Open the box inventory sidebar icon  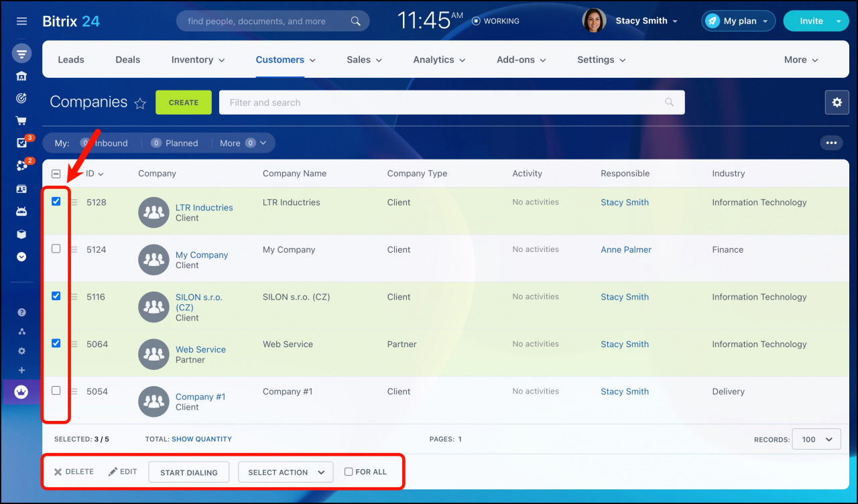tap(21, 235)
